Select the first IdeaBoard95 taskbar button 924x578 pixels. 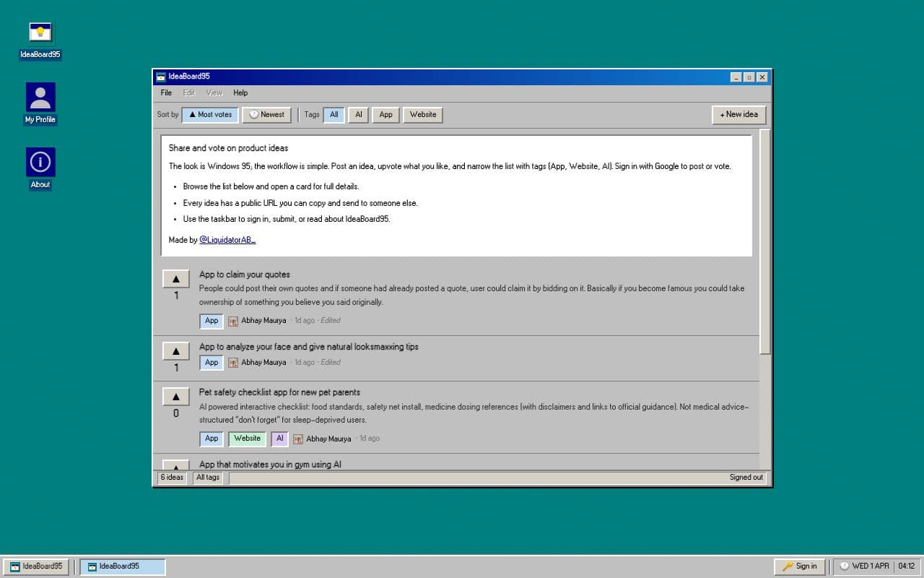click(36, 566)
